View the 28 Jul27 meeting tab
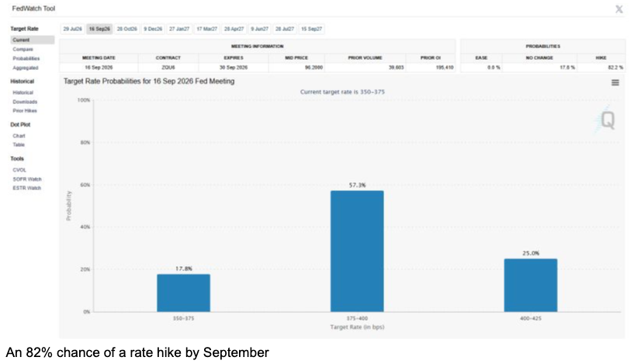Screen dimensions: 641x364 (285, 29)
